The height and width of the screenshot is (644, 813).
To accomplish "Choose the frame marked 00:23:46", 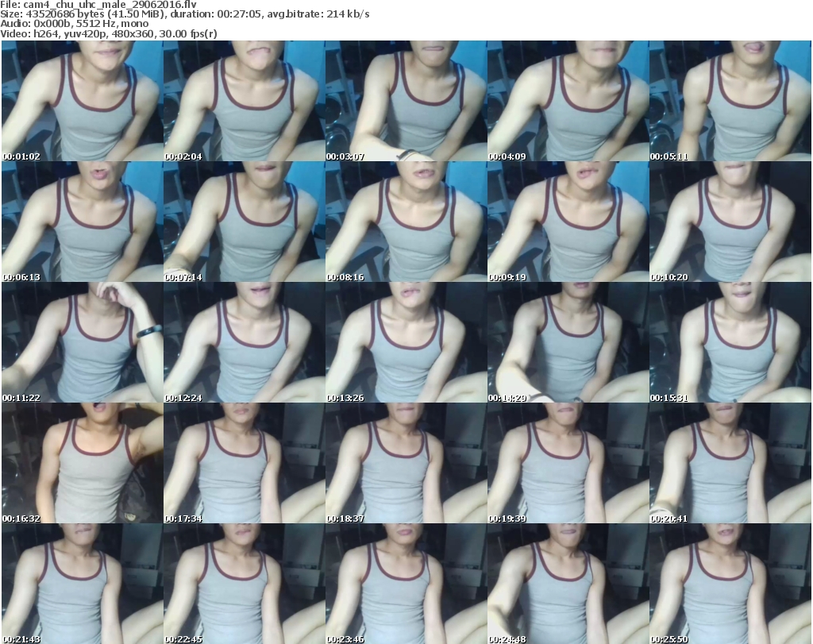I will (x=406, y=584).
